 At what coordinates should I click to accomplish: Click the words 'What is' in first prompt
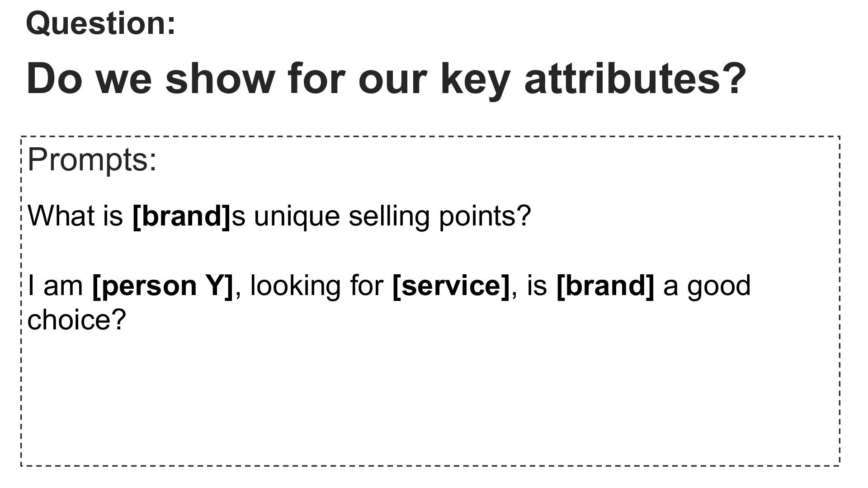click(x=75, y=216)
